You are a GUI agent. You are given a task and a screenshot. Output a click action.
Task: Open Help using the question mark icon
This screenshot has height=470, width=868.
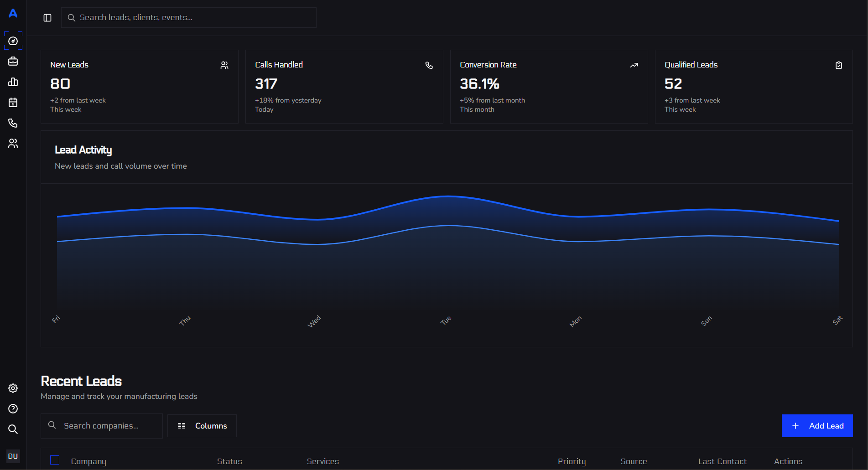[x=13, y=408]
